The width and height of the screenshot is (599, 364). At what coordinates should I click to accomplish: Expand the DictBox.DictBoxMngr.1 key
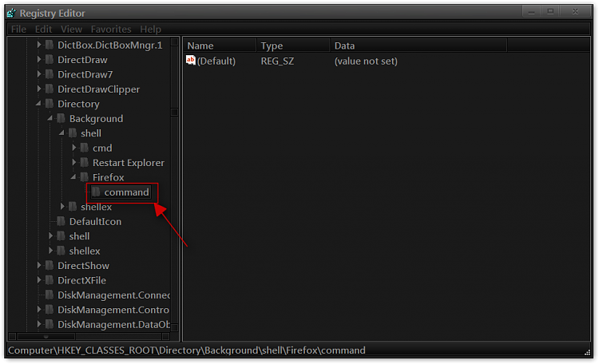click(39, 45)
